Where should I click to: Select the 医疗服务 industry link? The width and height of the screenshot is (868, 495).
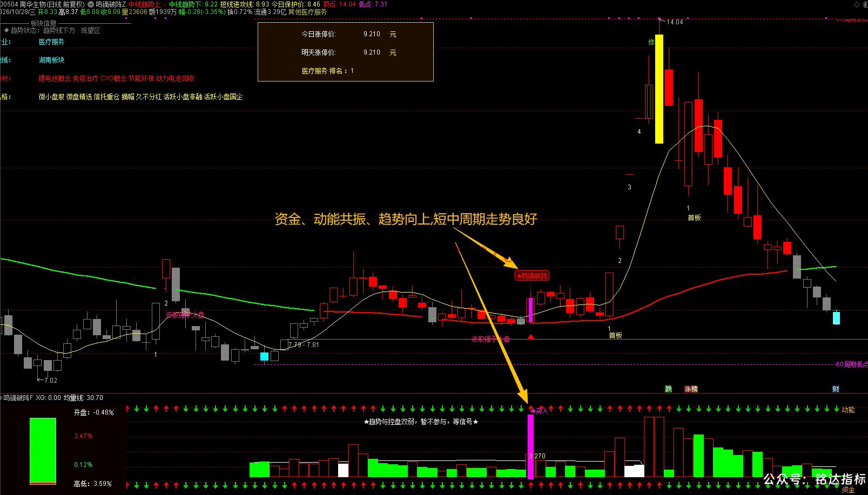51,42
